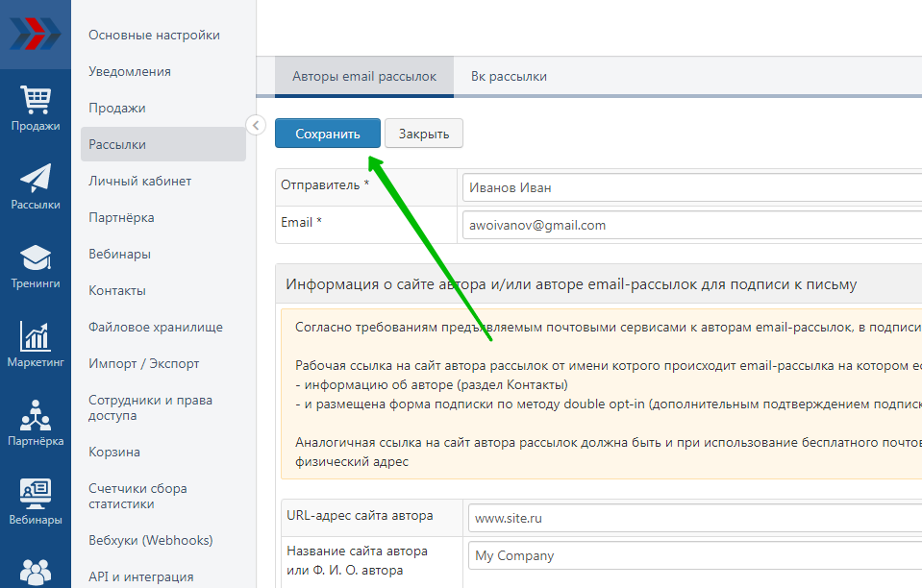This screenshot has width=922, height=588.
Task: Open Сотрудники и права доступа settings
Action: 151,407
